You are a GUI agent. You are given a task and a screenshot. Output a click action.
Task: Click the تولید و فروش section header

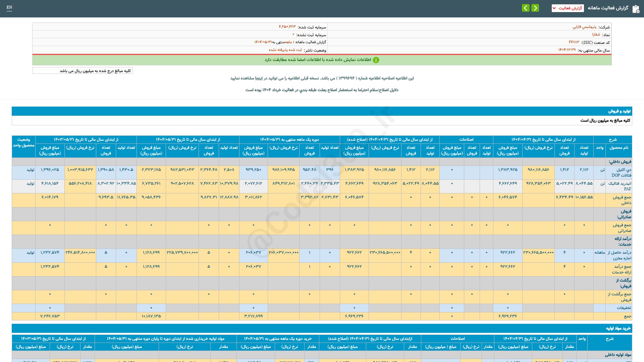[619, 111]
